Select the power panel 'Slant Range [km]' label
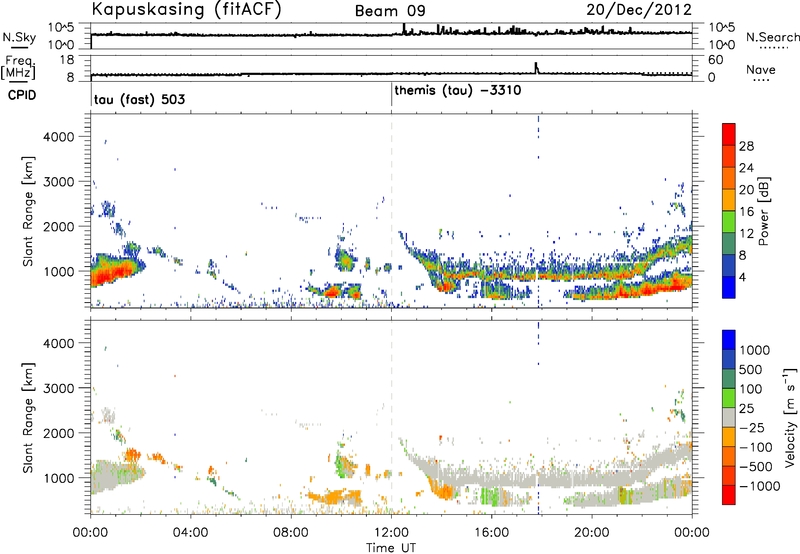The image size is (800, 554). [x=28, y=211]
